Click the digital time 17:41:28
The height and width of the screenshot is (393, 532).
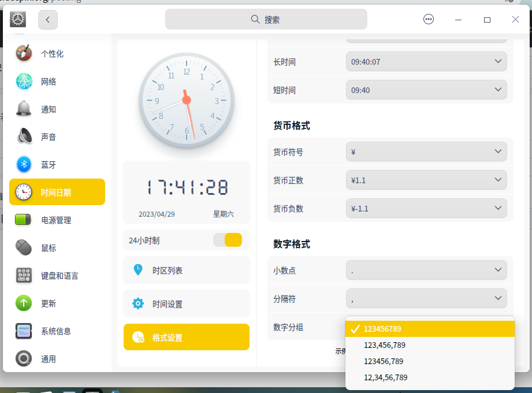[187, 187]
